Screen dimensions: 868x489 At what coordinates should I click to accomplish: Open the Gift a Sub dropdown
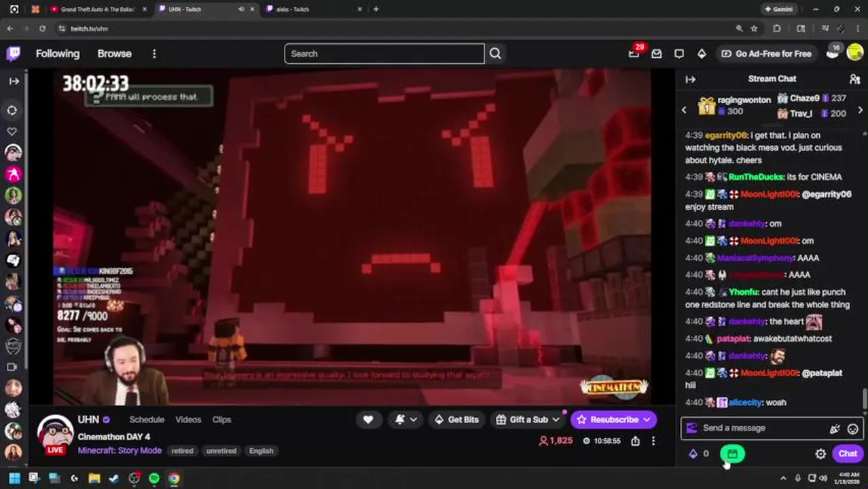coord(528,420)
